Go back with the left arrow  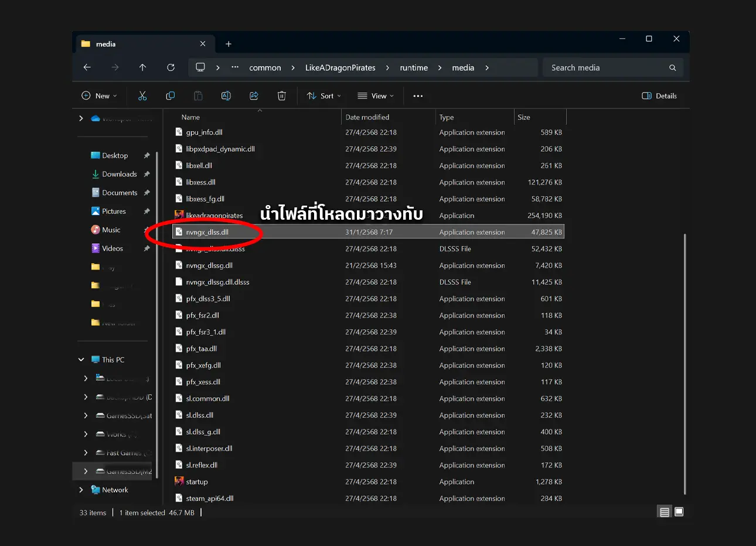(x=87, y=67)
